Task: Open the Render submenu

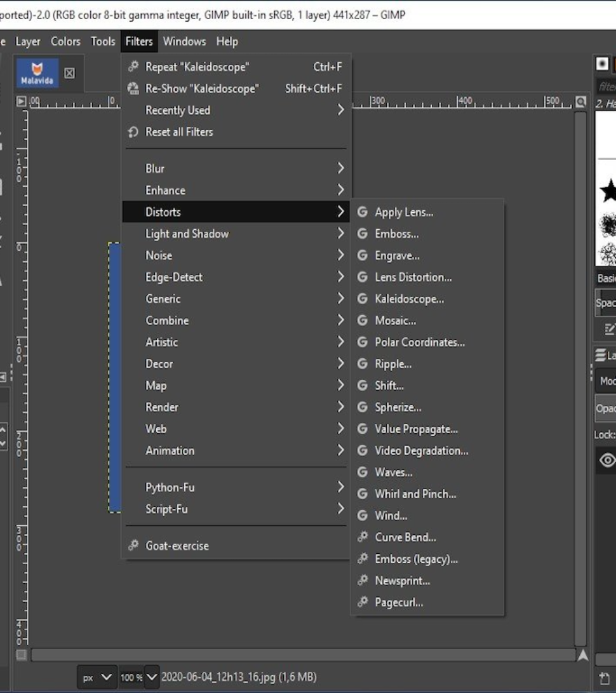Action: pyautogui.click(x=236, y=407)
